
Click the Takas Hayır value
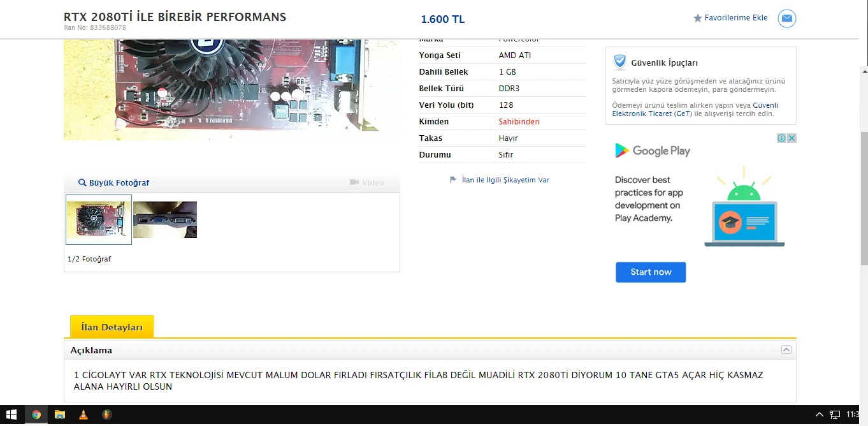tap(508, 138)
